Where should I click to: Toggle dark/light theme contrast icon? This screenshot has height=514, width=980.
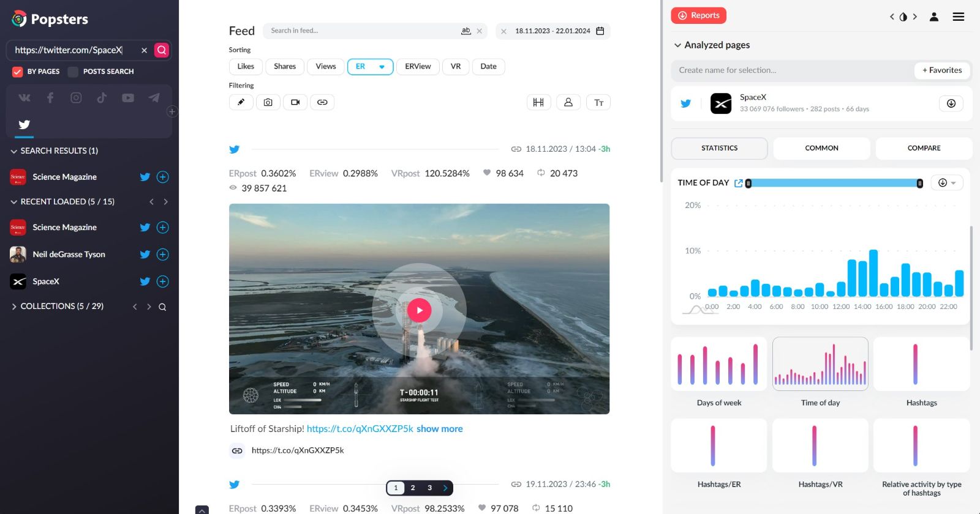click(903, 17)
